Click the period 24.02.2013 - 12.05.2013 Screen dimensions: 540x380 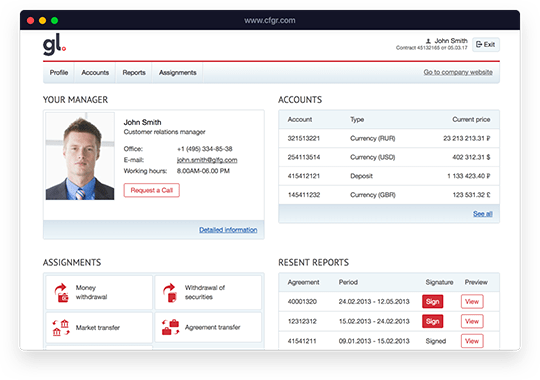(374, 301)
